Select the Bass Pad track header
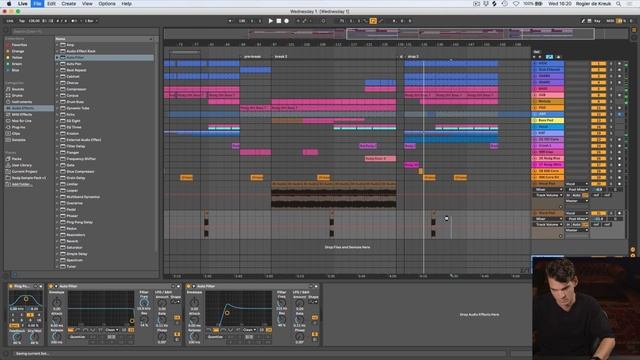640x360 pixels. click(547, 120)
